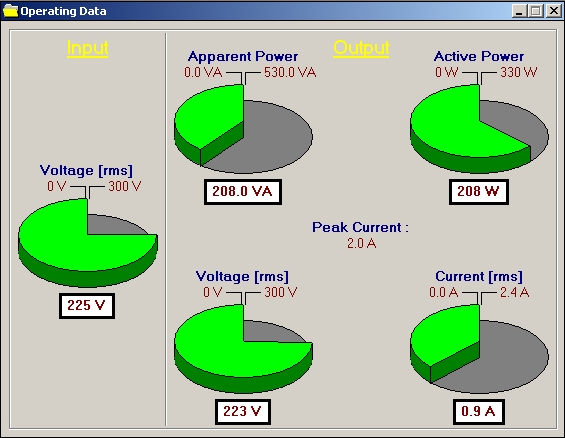This screenshot has width=565, height=438.
Task: Select the 0.9 A current value box
Action: 479,411
